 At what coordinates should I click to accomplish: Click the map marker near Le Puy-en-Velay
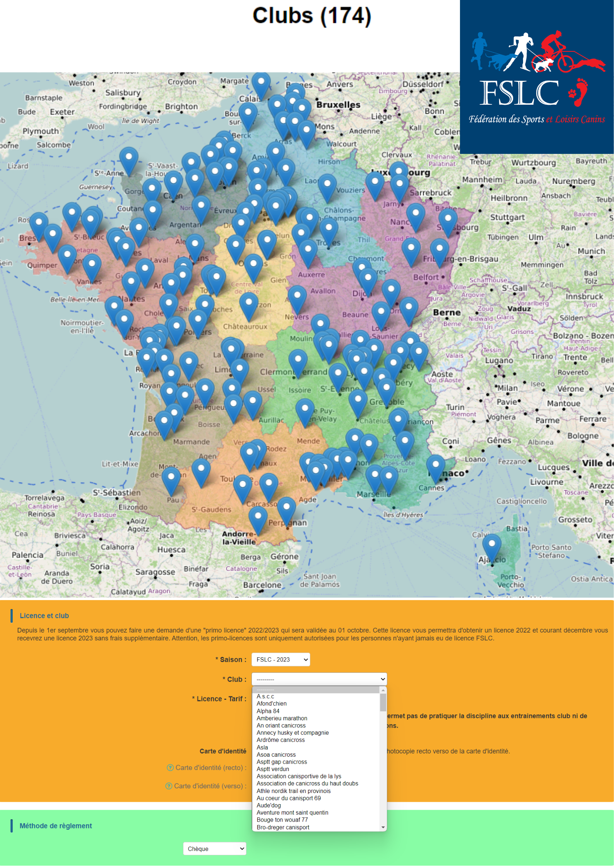305,413
